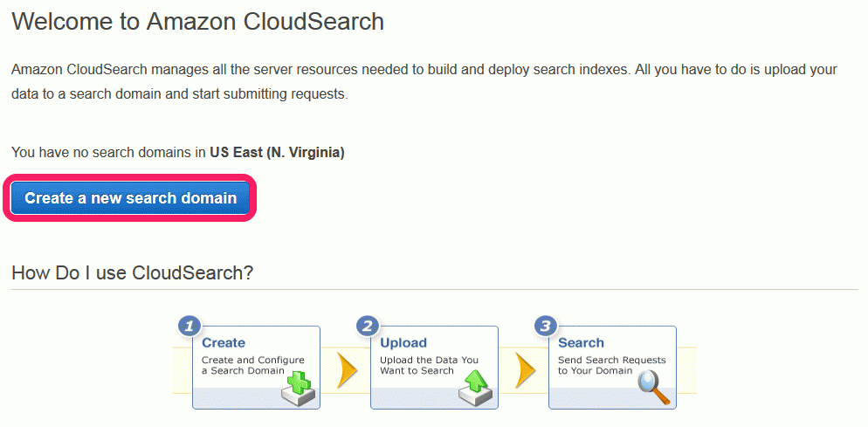
Task: Click the Upload the Data You Want text
Action: pyautogui.click(x=429, y=365)
